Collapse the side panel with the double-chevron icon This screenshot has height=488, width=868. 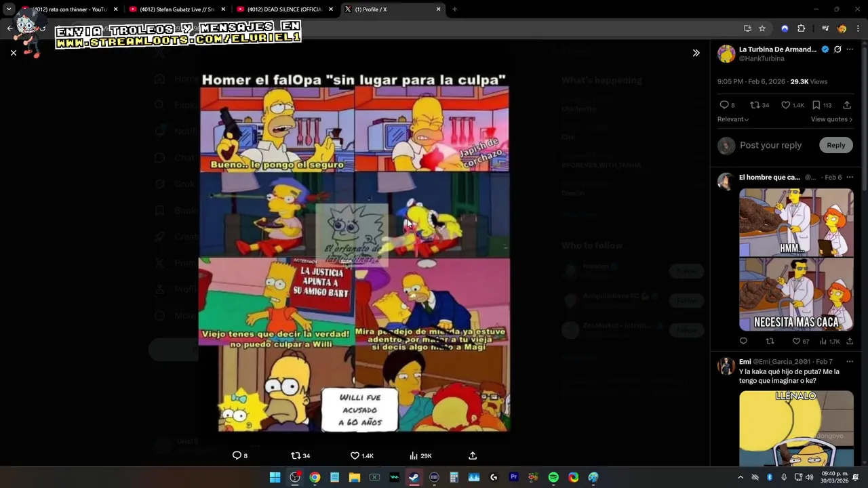pos(696,53)
